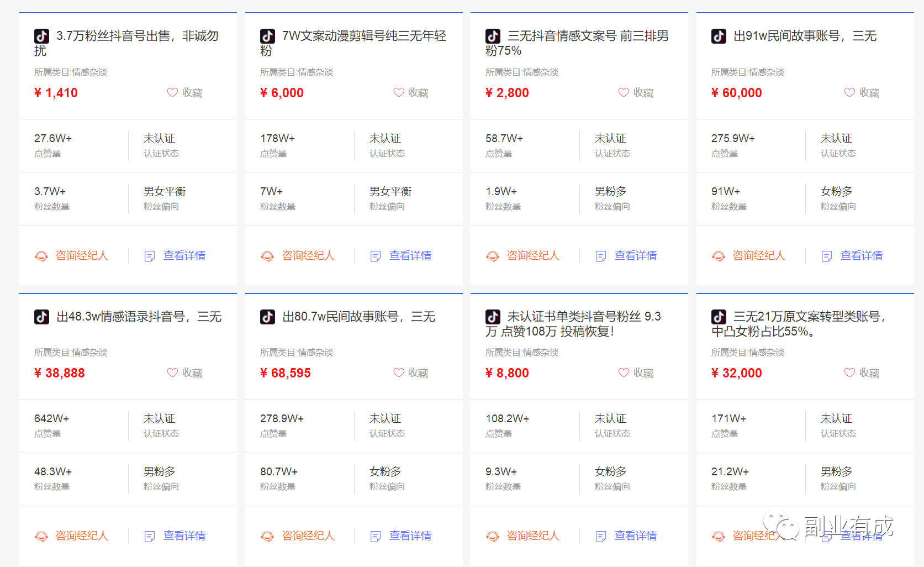
Task: Click 收藏 text on the 7W文案 listing
Action: click(x=418, y=92)
